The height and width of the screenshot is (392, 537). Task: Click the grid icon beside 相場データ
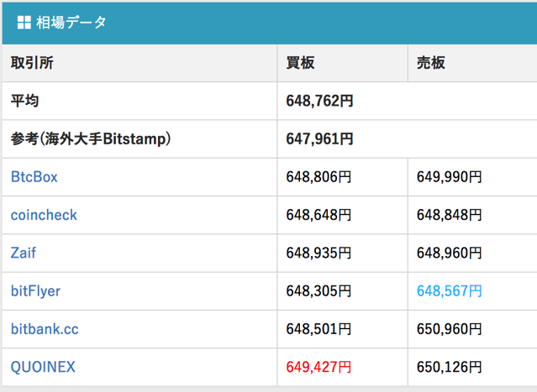[x=24, y=23]
